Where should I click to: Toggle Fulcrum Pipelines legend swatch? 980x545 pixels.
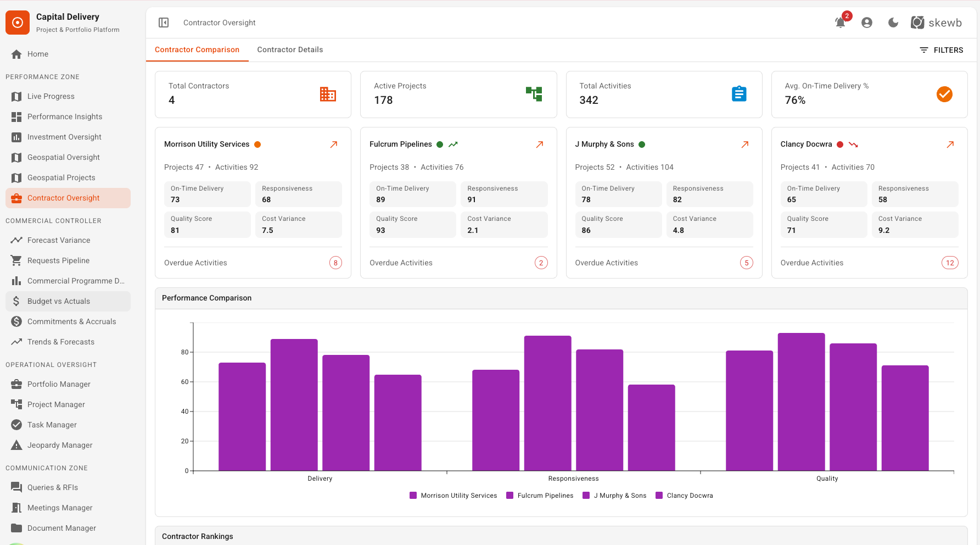[509, 496]
